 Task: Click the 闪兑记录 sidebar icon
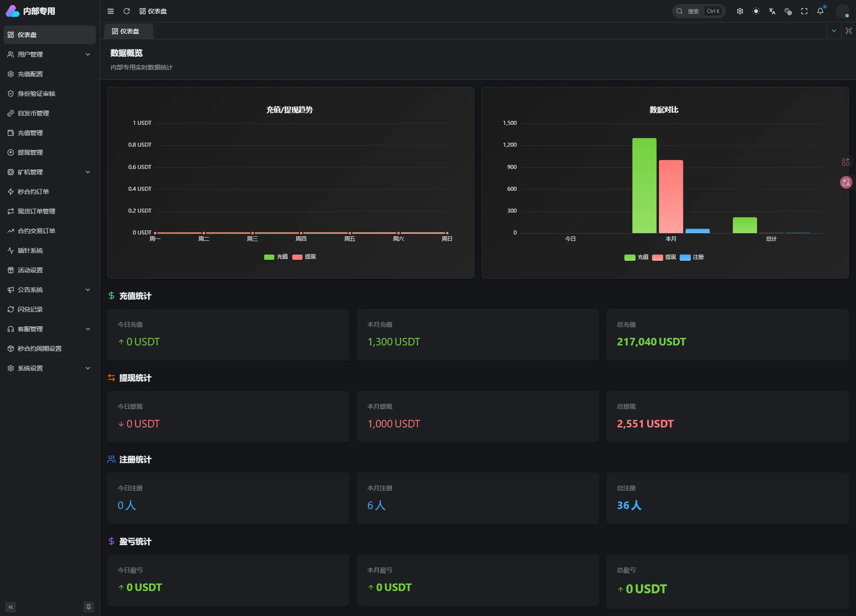pos(11,309)
